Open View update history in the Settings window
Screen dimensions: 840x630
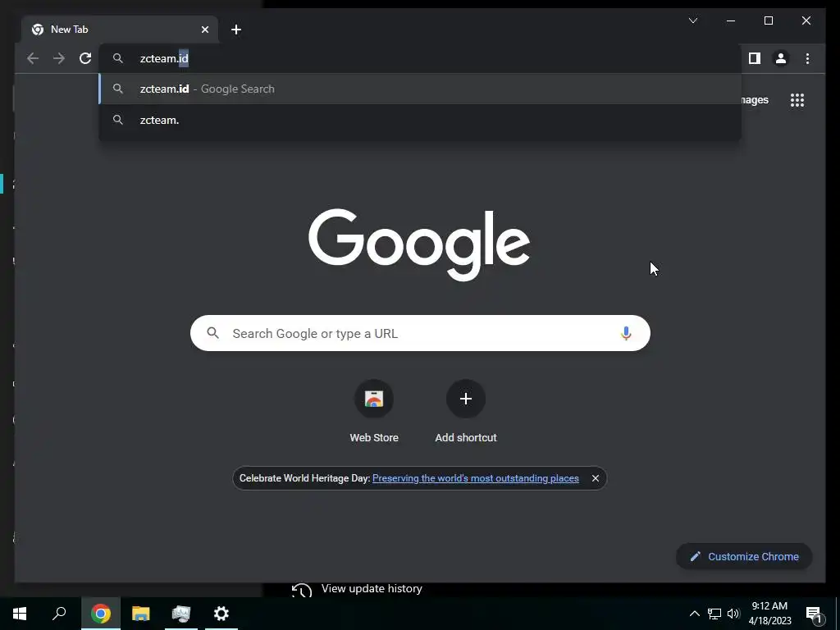tap(372, 589)
